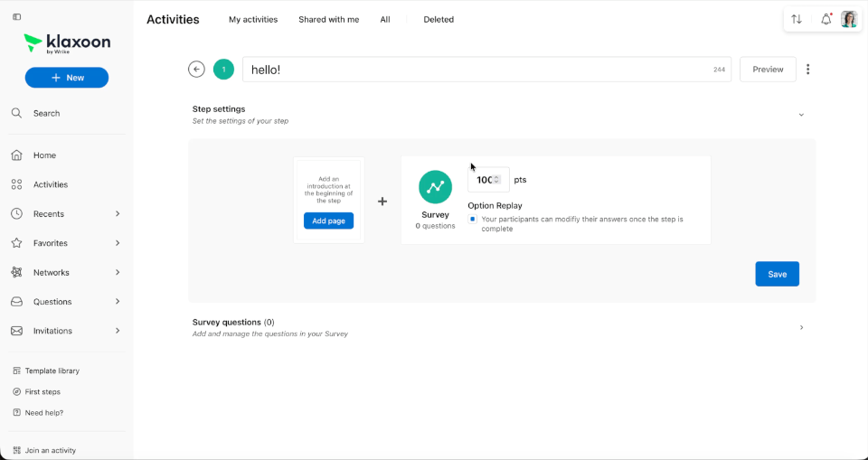The width and height of the screenshot is (868, 460).
Task: Switch to My activities tab
Action: coord(253,19)
